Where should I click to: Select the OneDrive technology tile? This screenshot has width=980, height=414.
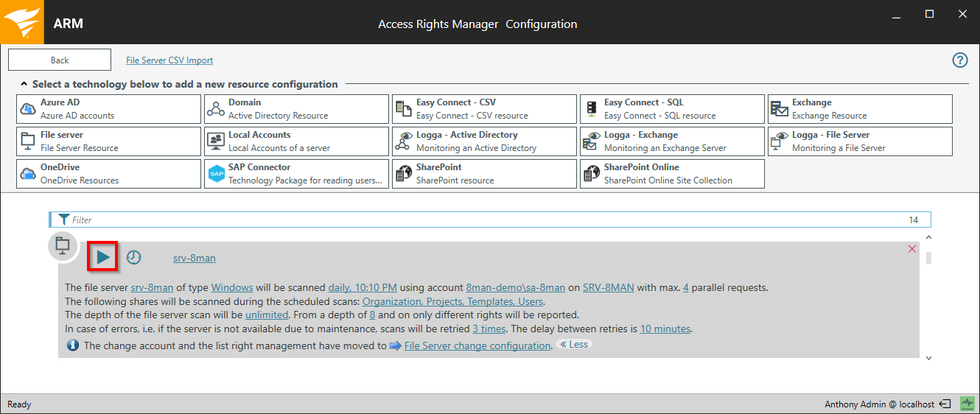coord(108,174)
